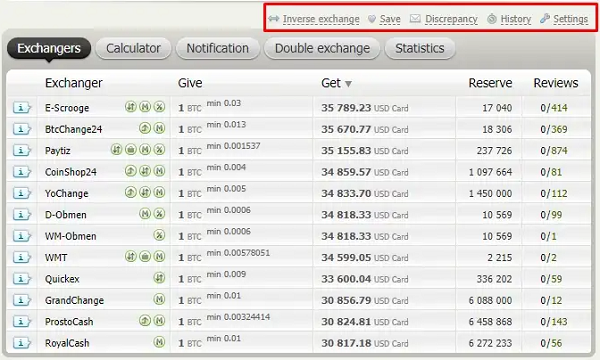This screenshot has width=600, height=360.
Task: Open info icon for BtcChange24 row
Action: 22,129
